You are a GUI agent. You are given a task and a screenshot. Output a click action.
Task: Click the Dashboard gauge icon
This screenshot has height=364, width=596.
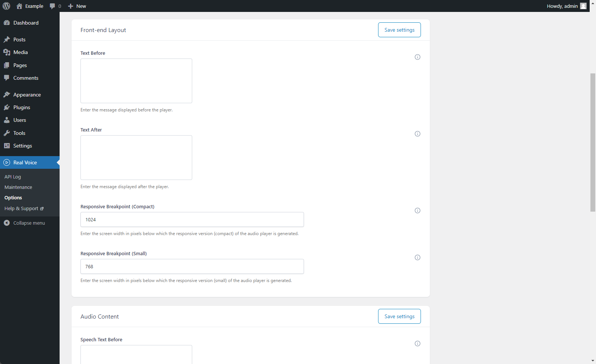click(7, 23)
